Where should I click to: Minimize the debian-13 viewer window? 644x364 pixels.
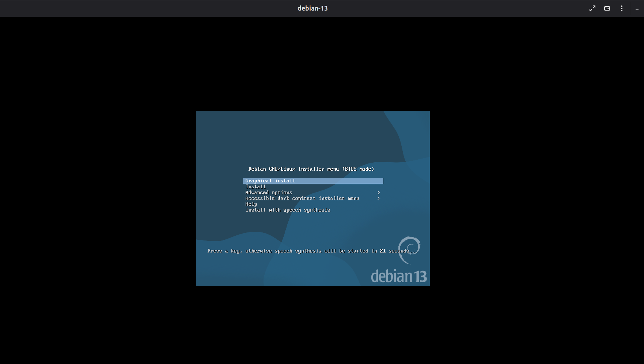[x=637, y=9]
